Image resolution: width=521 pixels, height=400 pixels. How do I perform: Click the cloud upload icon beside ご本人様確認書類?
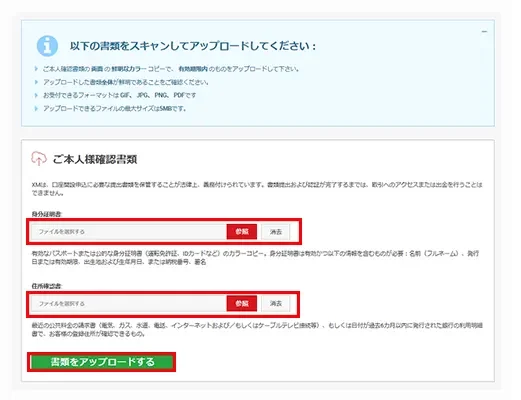[39, 158]
